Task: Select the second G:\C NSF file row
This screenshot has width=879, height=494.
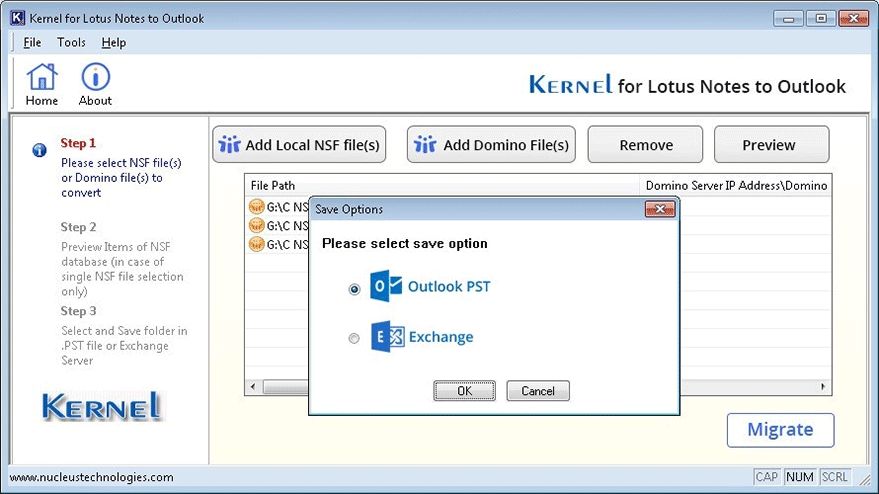Action: [x=279, y=225]
